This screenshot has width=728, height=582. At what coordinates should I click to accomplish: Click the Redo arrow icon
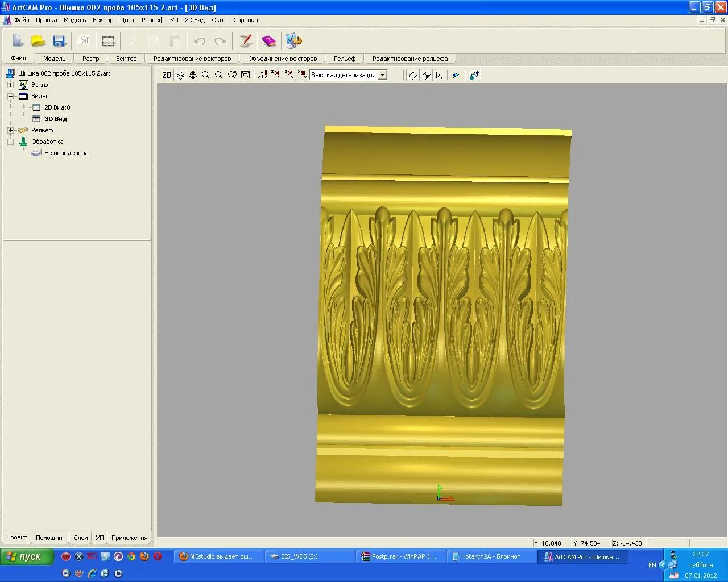[220, 41]
